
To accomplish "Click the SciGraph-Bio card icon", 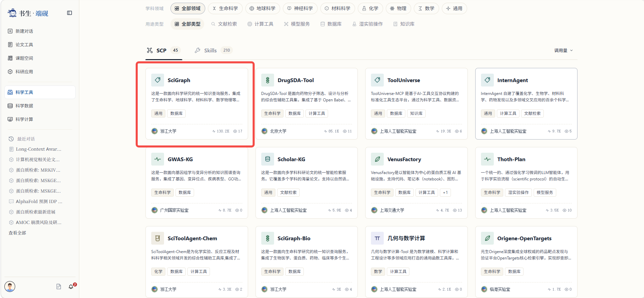I will tap(268, 238).
